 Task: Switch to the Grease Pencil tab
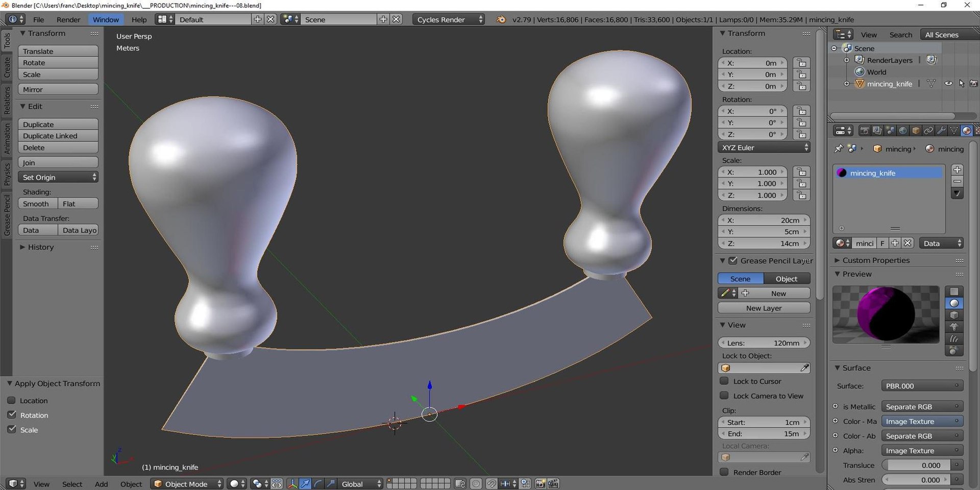7,215
